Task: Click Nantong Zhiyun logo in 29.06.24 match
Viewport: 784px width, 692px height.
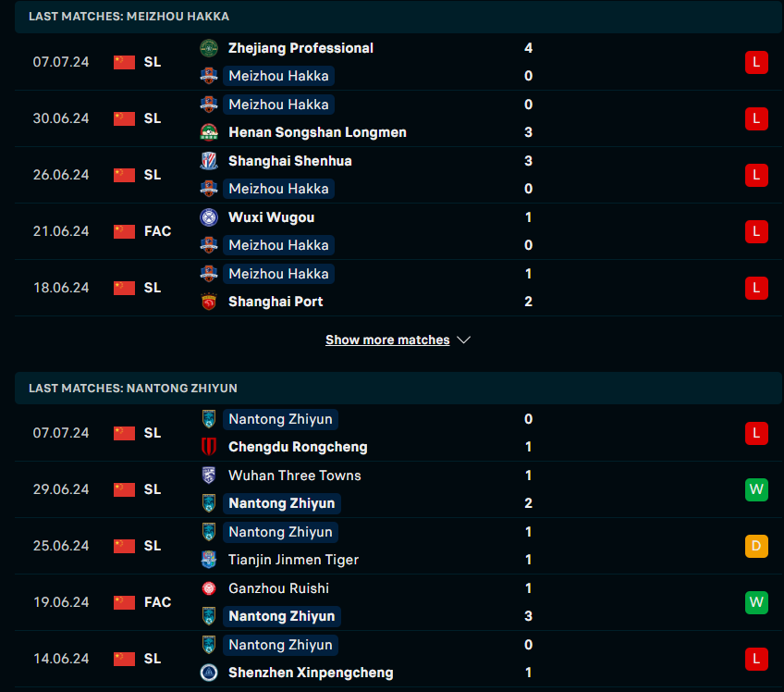Action: 209,504
